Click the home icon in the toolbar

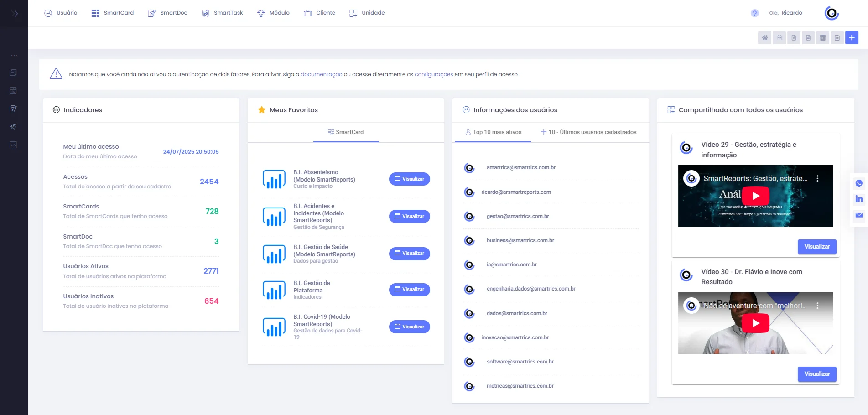tap(764, 38)
